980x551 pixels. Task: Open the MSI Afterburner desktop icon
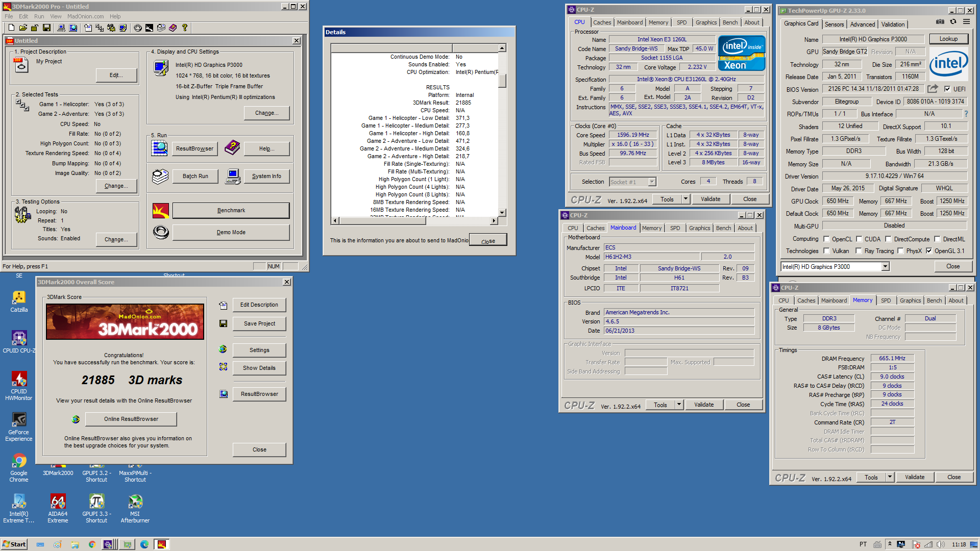[135, 509]
